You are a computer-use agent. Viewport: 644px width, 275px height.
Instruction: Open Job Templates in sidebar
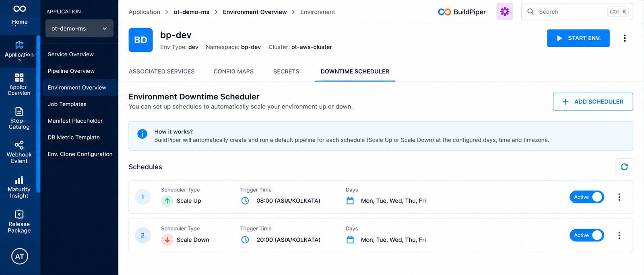pyautogui.click(x=67, y=104)
